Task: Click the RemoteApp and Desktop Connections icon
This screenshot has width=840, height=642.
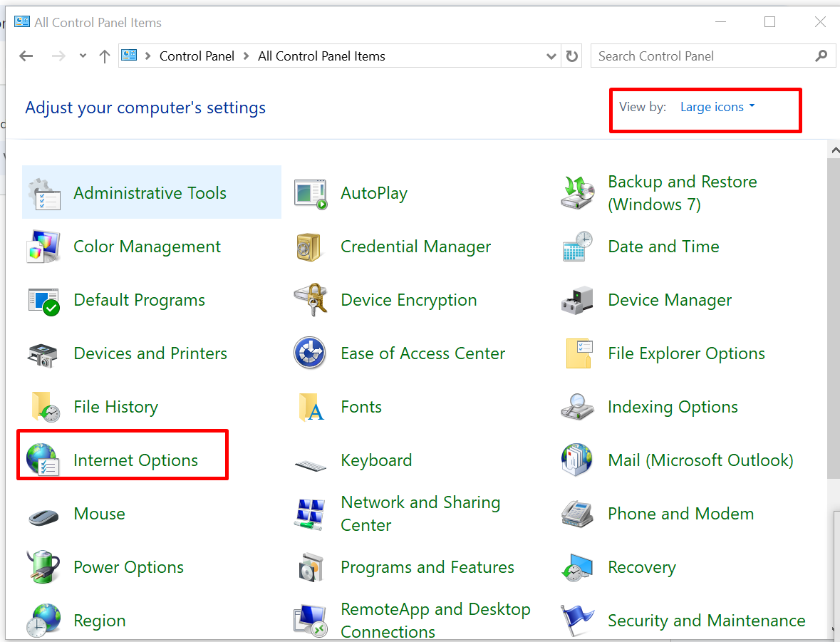Action: pyautogui.click(x=311, y=621)
